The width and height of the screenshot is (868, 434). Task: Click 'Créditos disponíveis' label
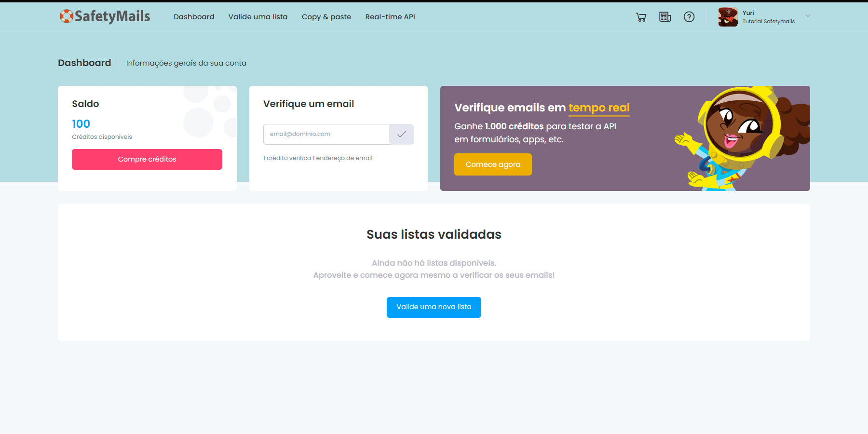click(102, 137)
